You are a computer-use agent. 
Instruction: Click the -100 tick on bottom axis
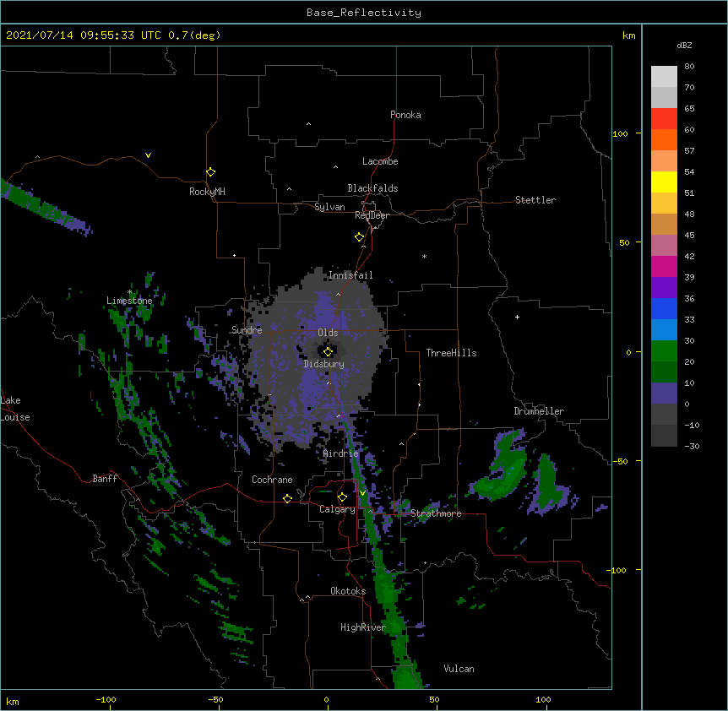click(106, 699)
